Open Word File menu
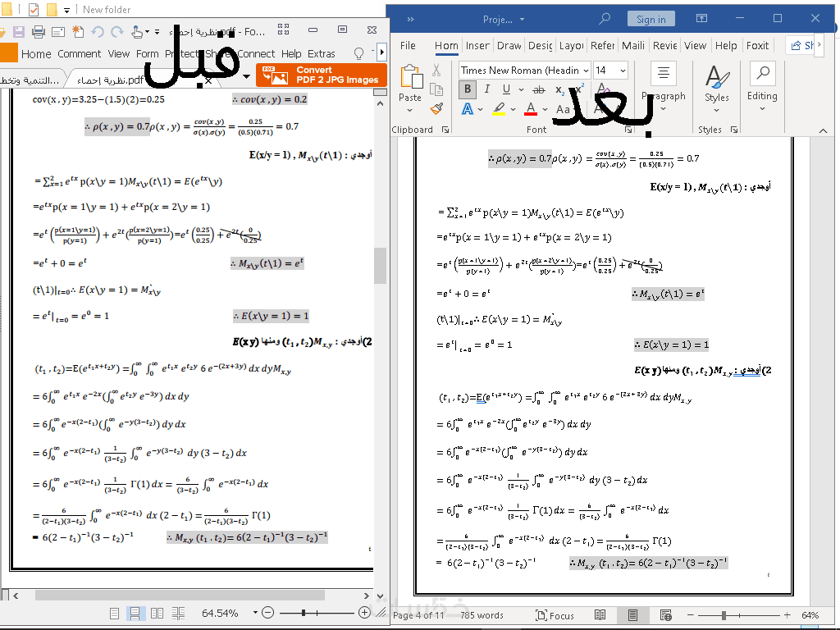840x630 pixels. pos(408,46)
